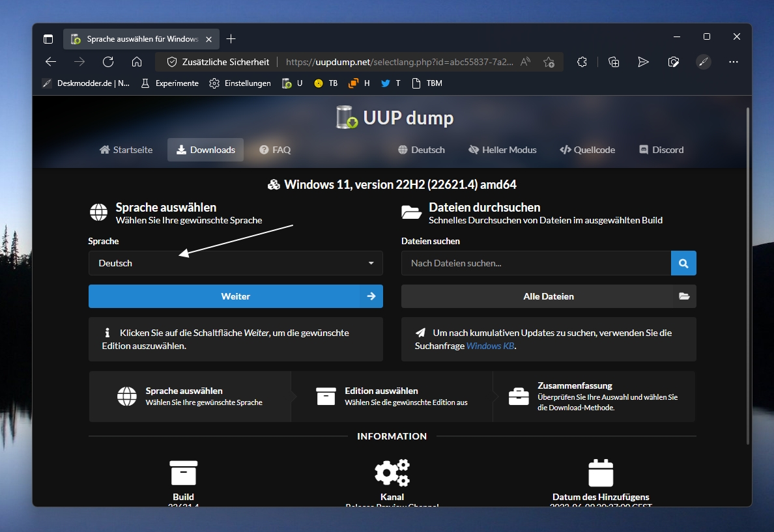Open the Quellcode link
This screenshot has width=774, height=532.
pos(588,150)
